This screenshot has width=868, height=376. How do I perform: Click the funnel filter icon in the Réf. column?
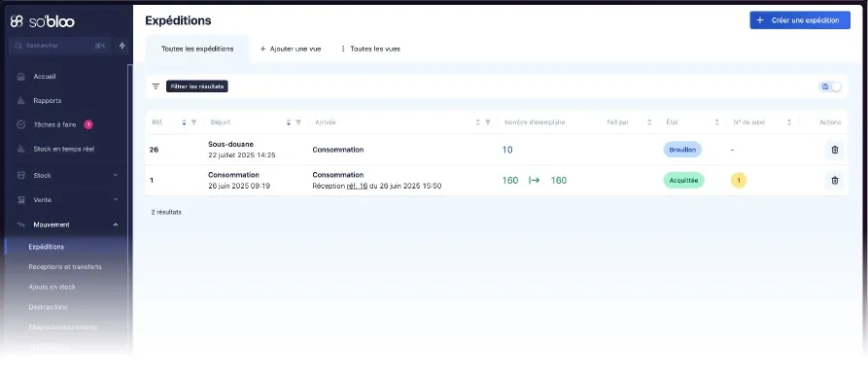193,122
